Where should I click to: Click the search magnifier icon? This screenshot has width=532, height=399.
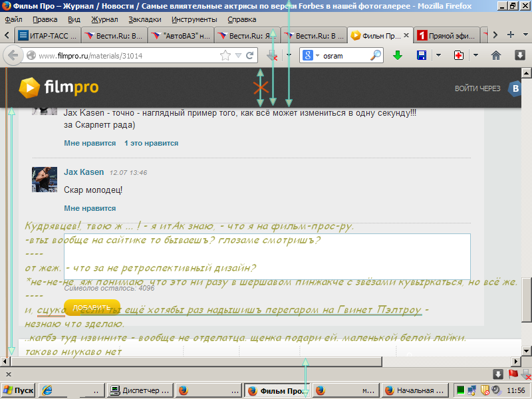[x=376, y=56]
